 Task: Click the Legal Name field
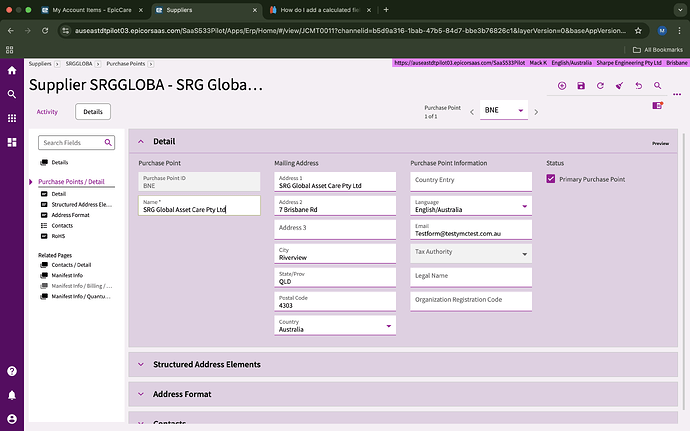[471, 277]
